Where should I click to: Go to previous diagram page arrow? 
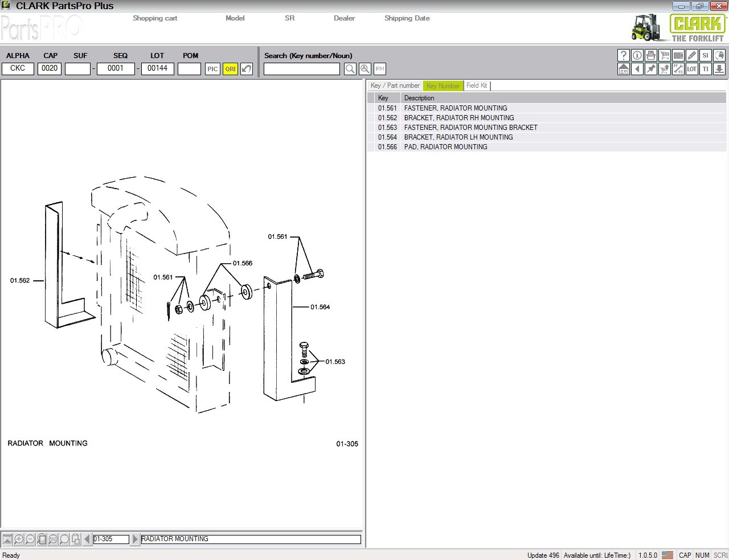(x=87, y=539)
